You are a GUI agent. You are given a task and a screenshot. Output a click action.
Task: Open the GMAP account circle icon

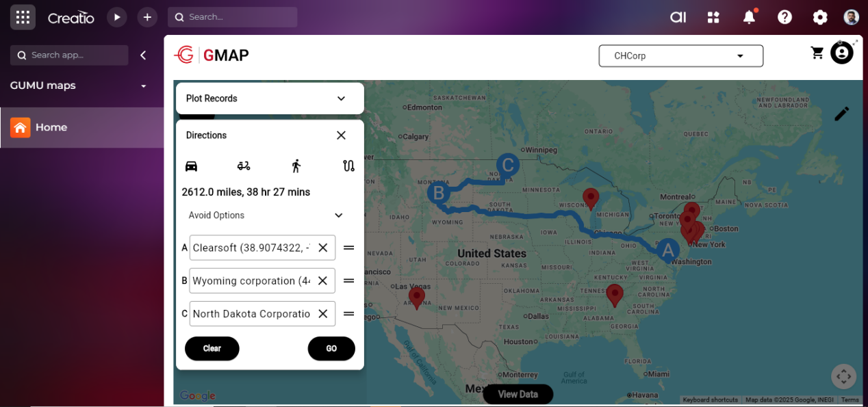coord(842,53)
